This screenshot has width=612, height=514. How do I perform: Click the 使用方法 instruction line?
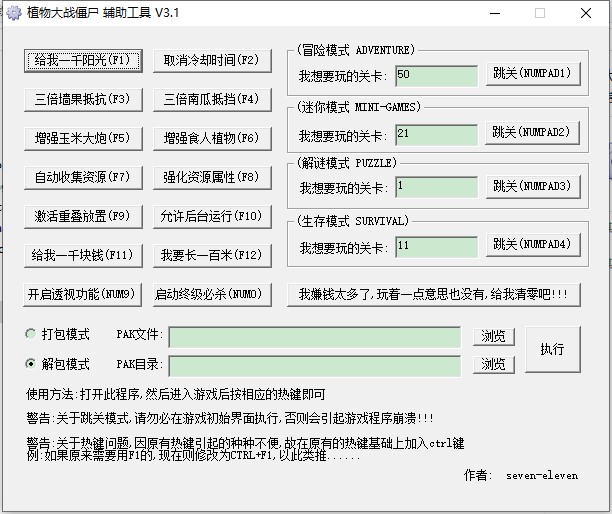(x=176, y=395)
